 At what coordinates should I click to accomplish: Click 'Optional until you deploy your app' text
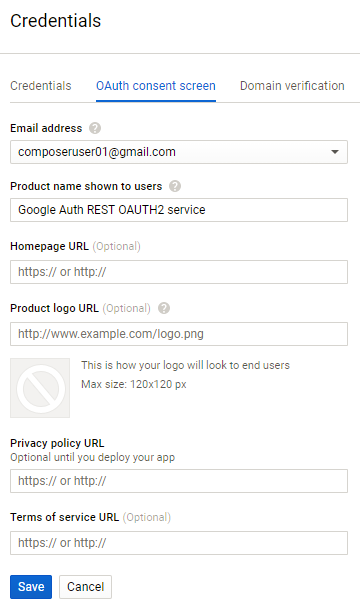(x=93, y=458)
